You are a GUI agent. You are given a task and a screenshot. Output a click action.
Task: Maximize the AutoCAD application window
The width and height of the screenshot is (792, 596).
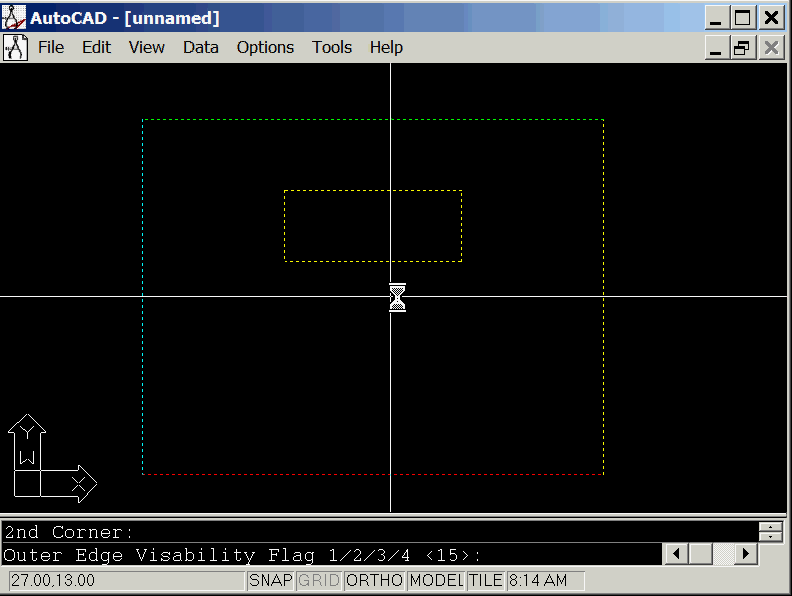(x=742, y=18)
